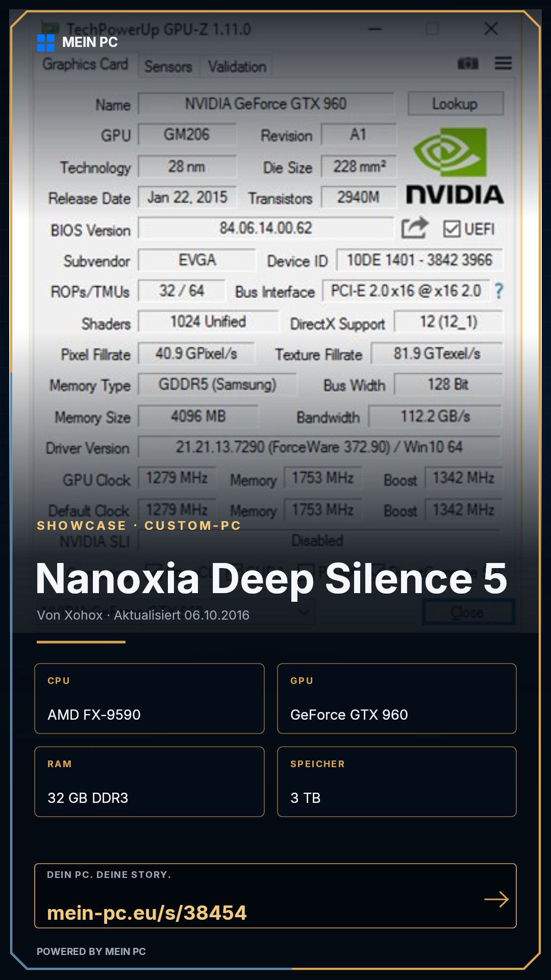Click the Technology value 28 nm
551x980 pixels.
187,166
